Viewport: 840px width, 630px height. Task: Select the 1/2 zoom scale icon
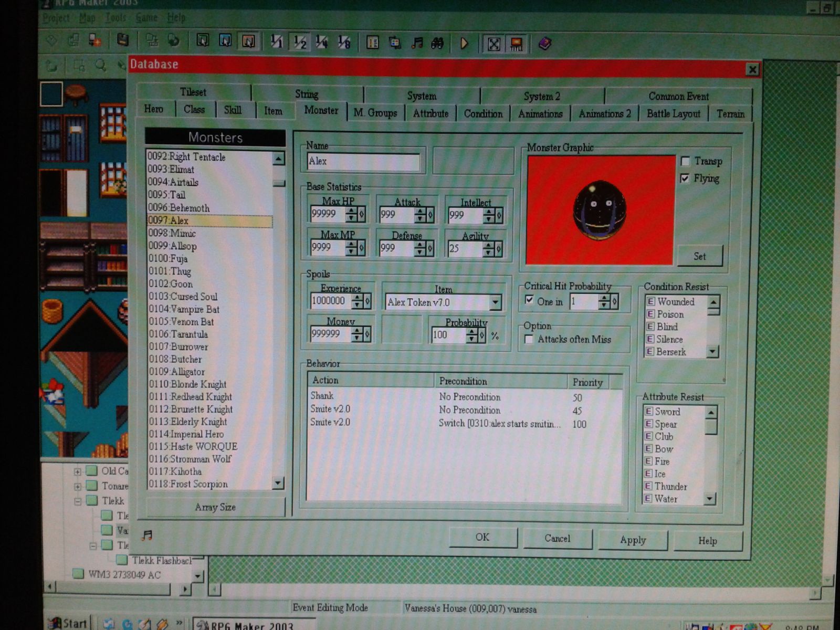(300, 42)
